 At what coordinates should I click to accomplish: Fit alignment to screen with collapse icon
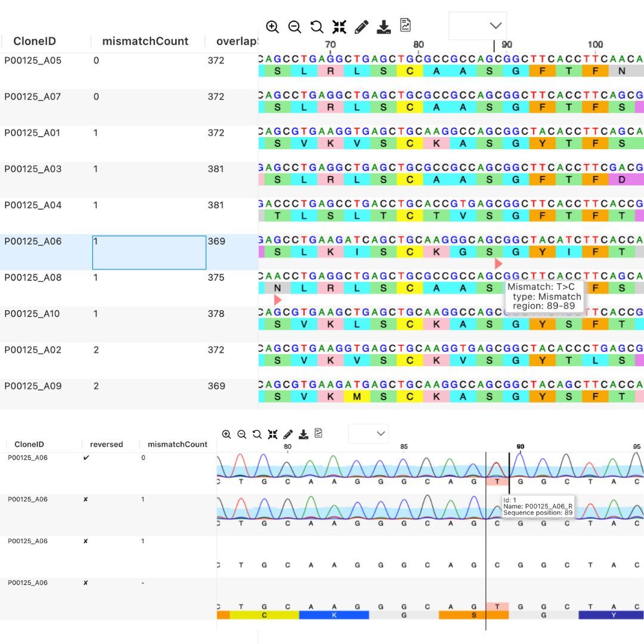coord(339,27)
